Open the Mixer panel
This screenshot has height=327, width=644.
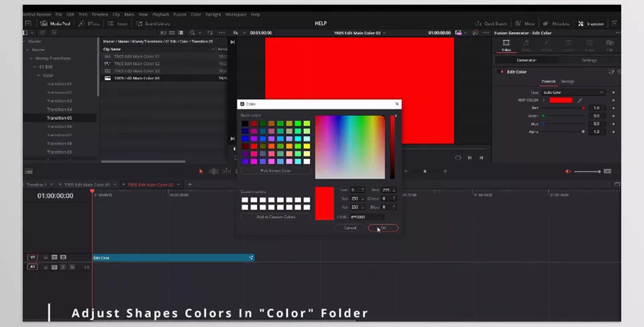tap(525, 24)
